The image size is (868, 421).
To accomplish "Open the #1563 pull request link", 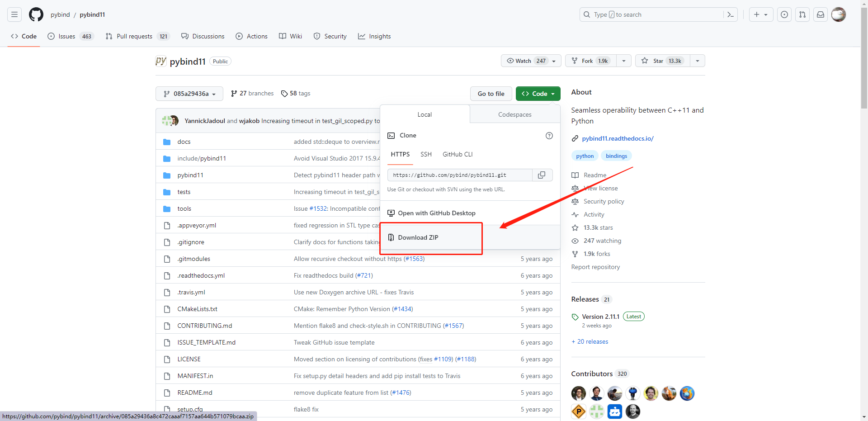I will (414, 259).
